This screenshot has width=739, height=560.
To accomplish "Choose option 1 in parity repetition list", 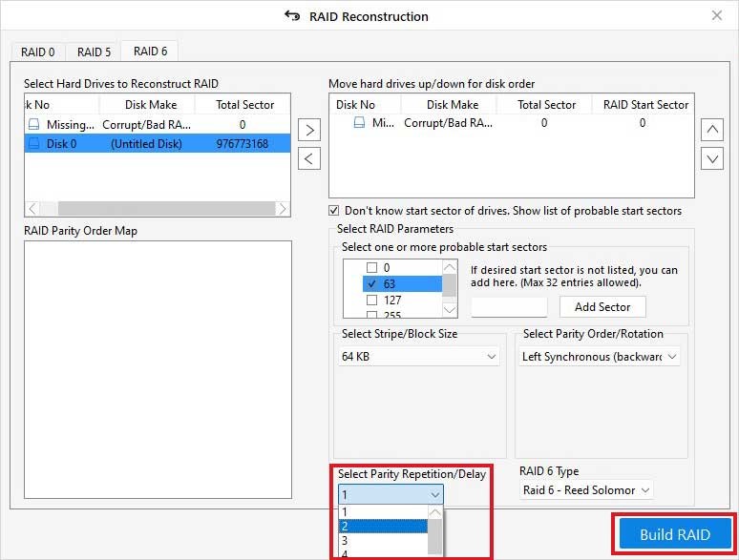I will coord(383,512).
